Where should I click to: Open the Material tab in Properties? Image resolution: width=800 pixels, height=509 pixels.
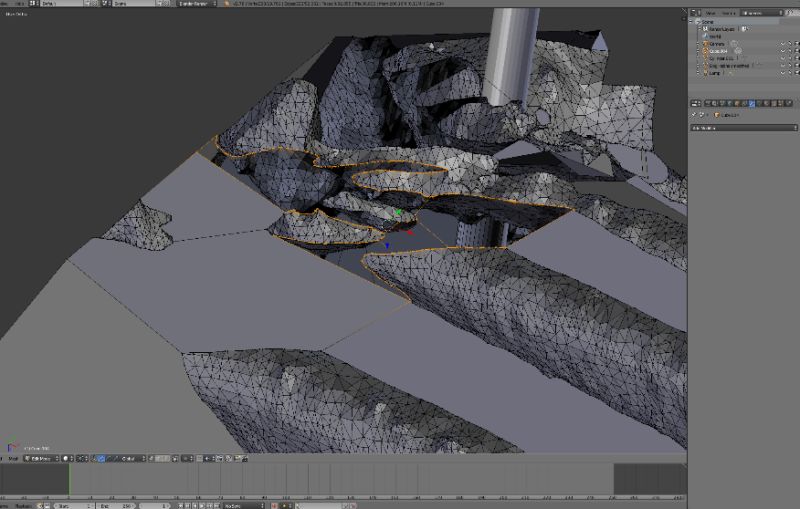pyautogui.click(x=766, y=104)
